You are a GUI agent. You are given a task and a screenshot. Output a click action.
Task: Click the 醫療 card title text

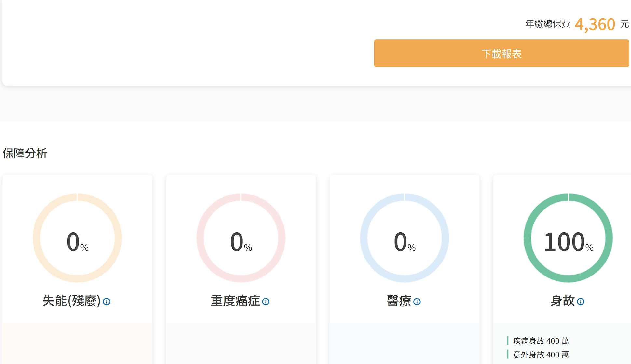[x=399, y=301]
